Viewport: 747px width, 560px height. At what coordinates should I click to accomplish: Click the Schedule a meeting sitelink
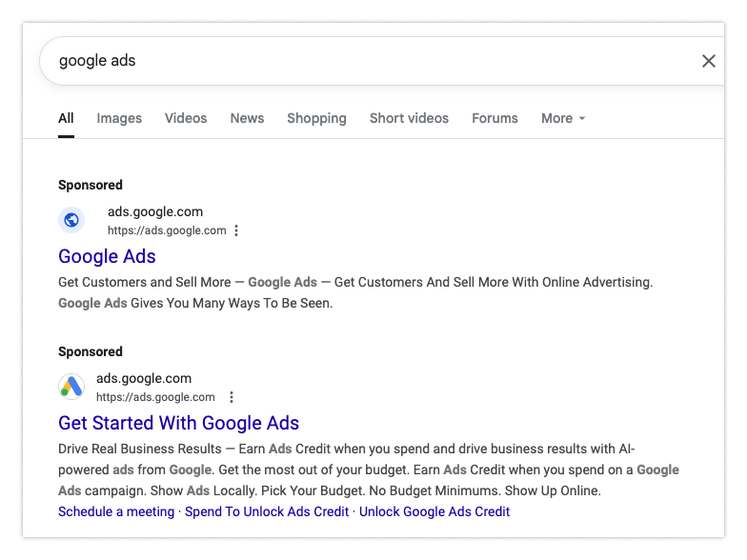point(116,511)
